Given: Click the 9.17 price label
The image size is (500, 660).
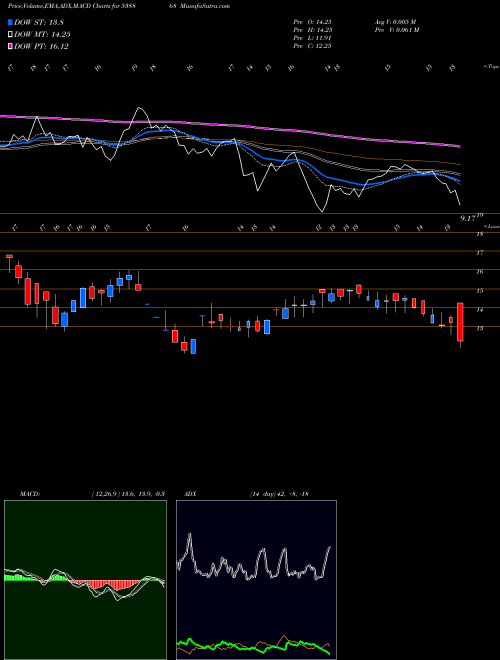Looking at the screenshot, I should pos(468,218).
